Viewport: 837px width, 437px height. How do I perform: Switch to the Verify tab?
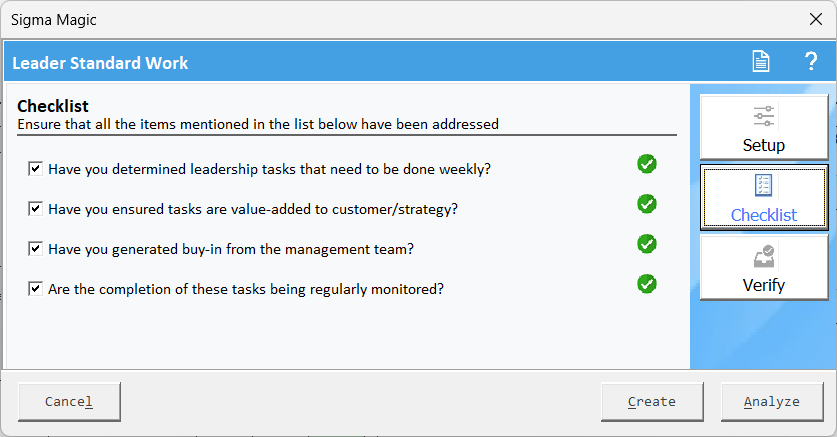click(764, 267)
